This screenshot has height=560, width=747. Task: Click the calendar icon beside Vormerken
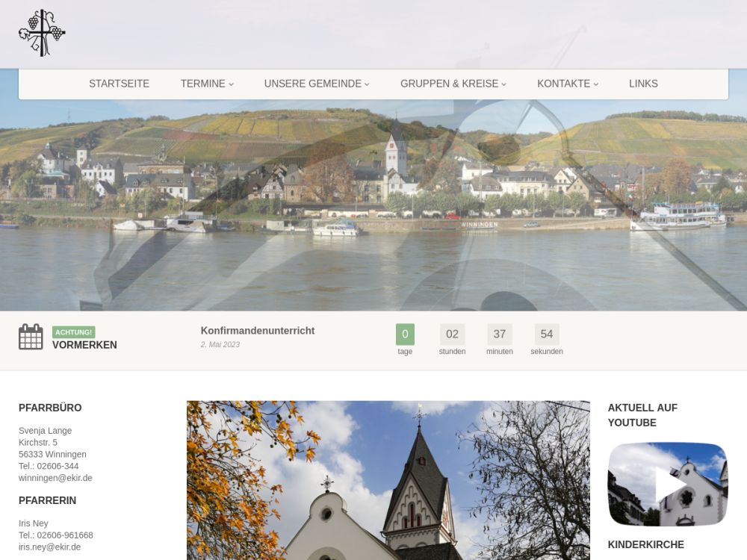pyautogui.click(x=31, y=337)
